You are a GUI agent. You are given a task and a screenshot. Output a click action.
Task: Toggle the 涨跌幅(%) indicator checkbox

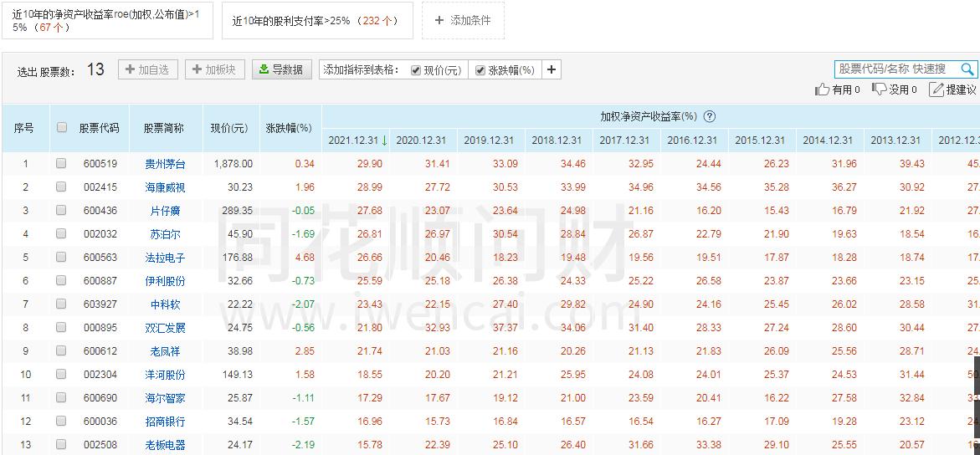(480, 70)
